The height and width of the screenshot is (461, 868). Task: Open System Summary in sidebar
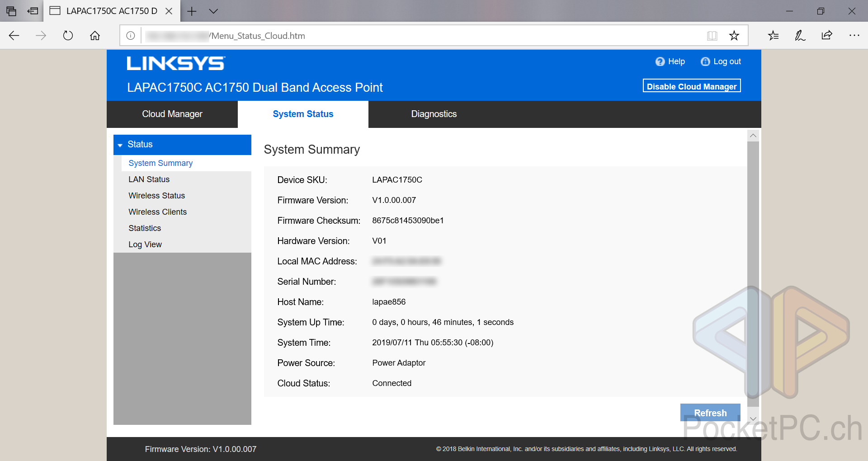(160, 163)
